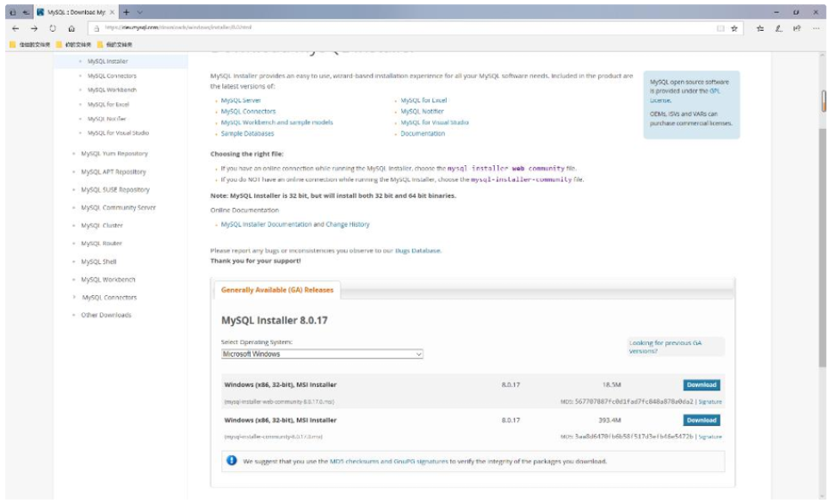Open the Sample Databases link
This screenshot has height=504, width=829.
247,133
